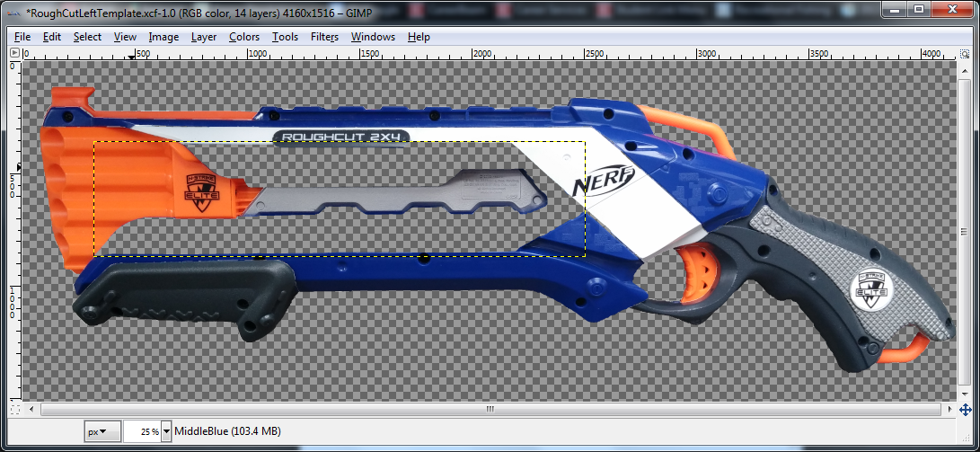The width and height of the screenshot is (980, 452).
Task: Close the GIMP window
Action: (x=951, y=9)
